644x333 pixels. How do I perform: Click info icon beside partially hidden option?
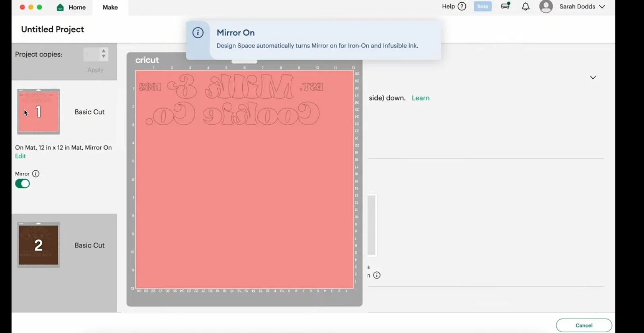click(377, 275)
